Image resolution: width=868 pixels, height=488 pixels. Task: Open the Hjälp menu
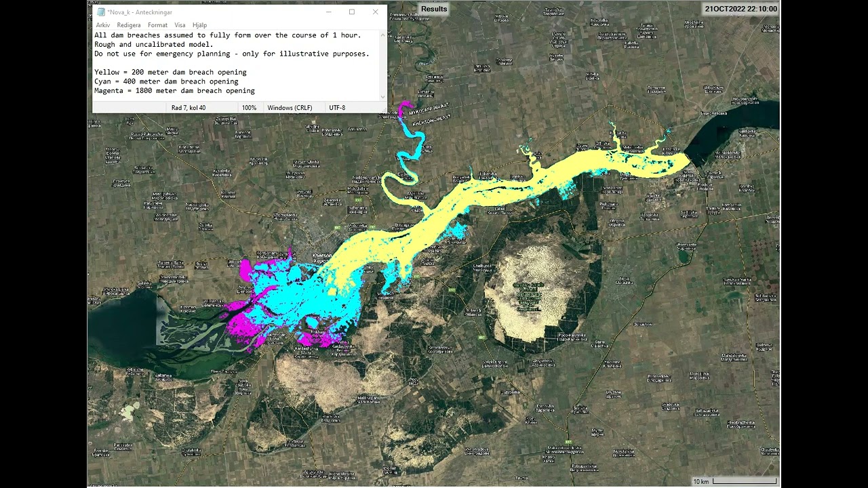199,25
